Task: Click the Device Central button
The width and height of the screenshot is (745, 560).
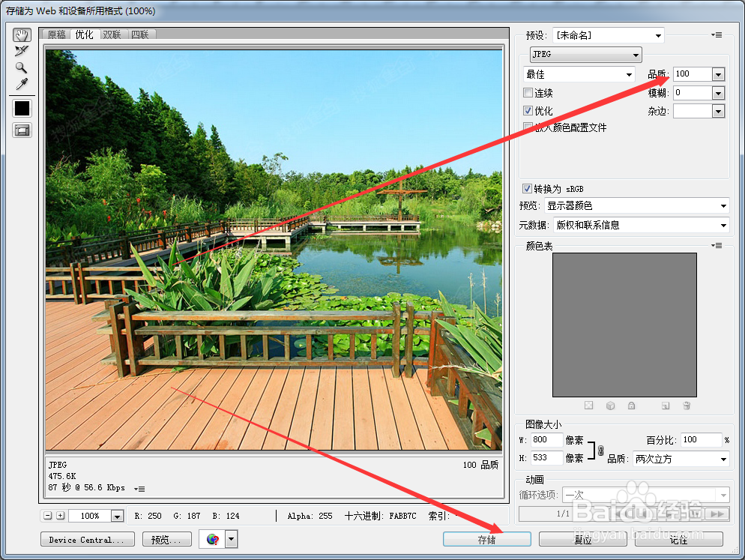Action: click(x=88, y=540)
